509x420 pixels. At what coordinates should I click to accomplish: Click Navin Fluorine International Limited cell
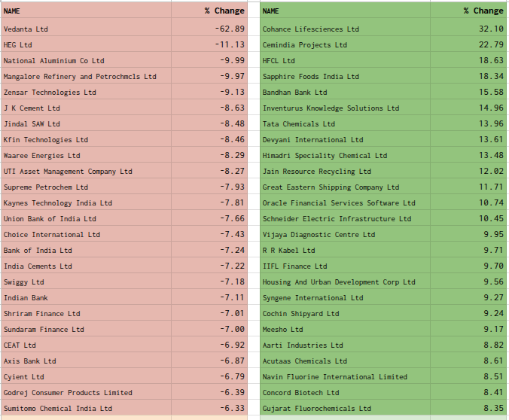[x=345, y=377]
